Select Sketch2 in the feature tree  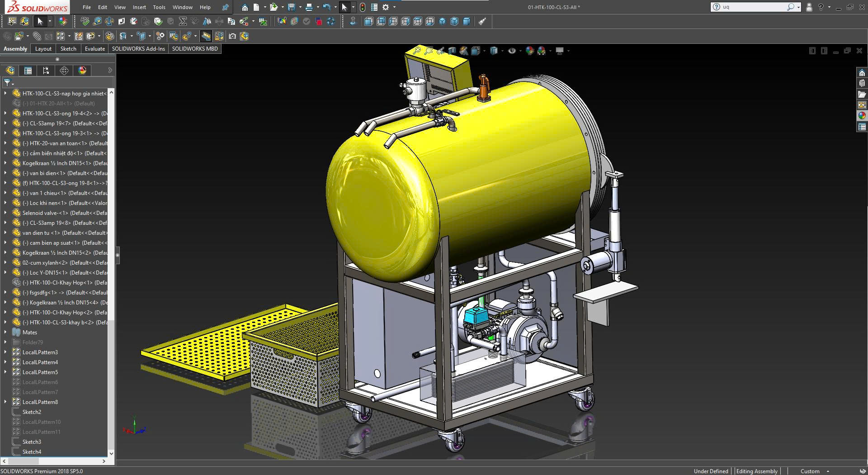pyautogui.click(x=32, y=412)
